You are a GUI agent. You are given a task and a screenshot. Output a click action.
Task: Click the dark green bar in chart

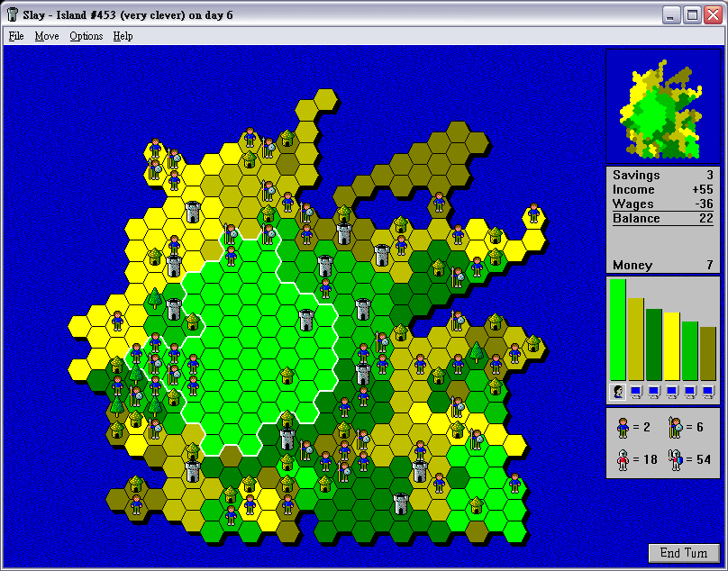(x=654, y=344)
